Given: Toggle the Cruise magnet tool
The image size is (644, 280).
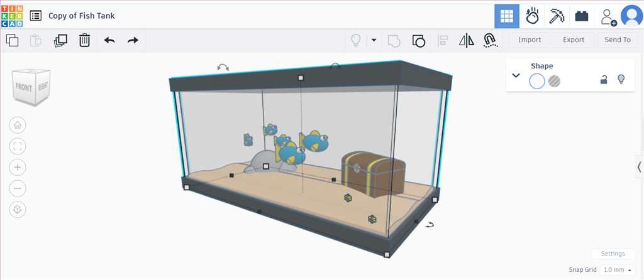Looking at the screenshot, I should pos(489,40).
